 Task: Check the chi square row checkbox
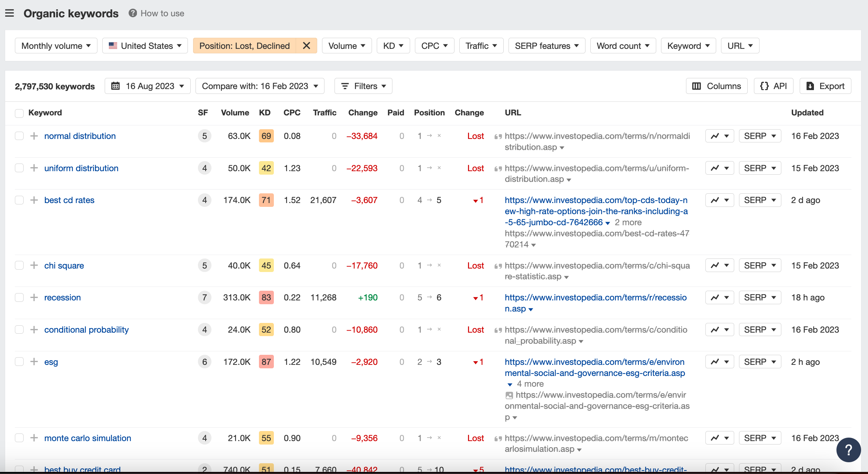(19, 265)
